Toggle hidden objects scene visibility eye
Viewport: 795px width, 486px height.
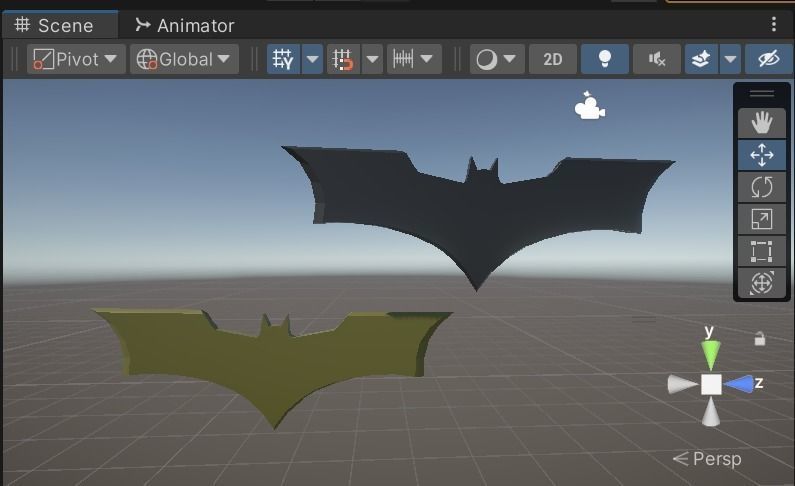(x=768, y=59)
